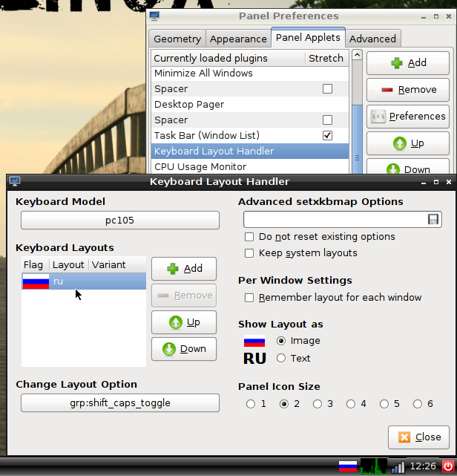Click the Russian flag icon in the taskbar tray
Image resolution: width=457 pixels, height=476 pixels.
pyautogui.click(x=347, y=466)
